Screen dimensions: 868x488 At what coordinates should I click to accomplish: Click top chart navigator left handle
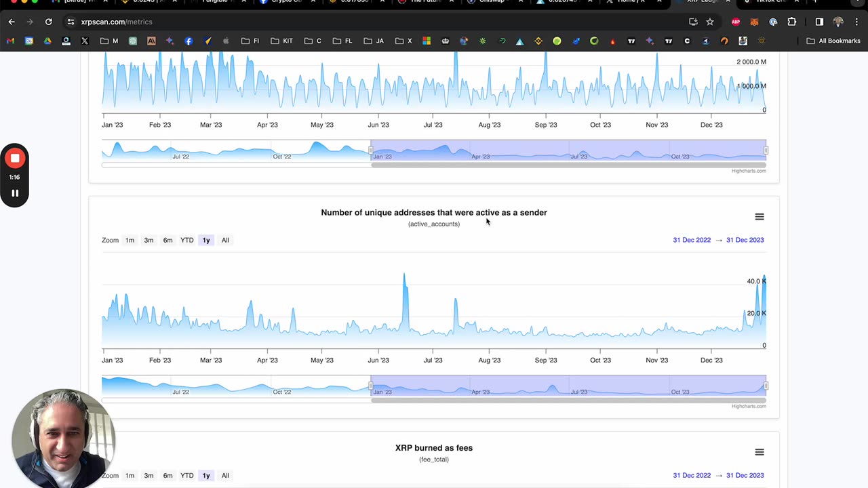(x=371, y=150)
